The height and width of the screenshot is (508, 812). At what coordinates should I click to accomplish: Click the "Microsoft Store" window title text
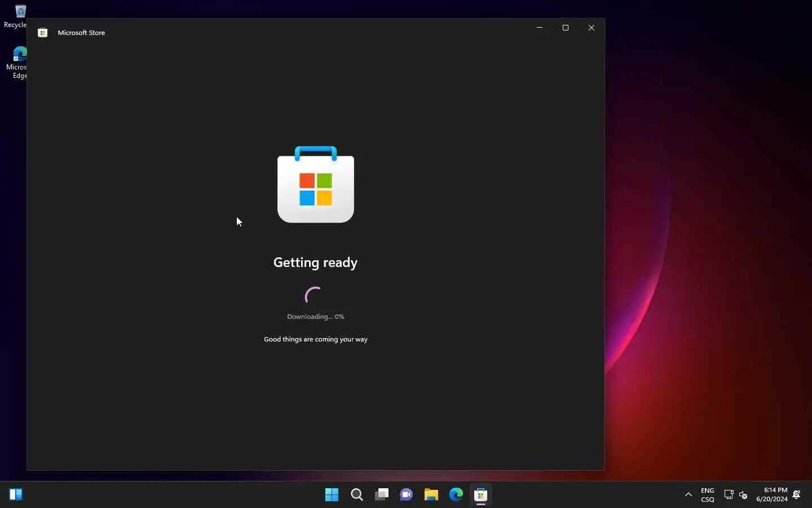click(x=82, y=33)
